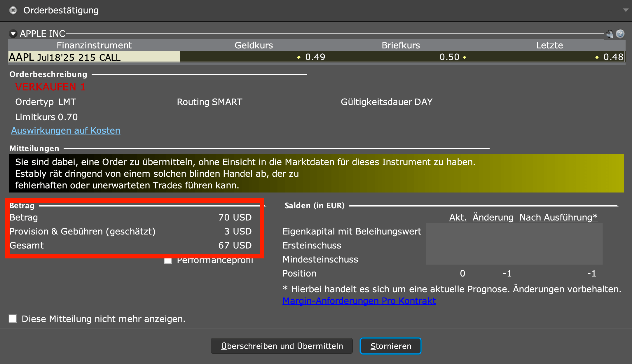Enable the Performanceprofil checkbox
Screen dimensions: 632x364
point(168,260)
